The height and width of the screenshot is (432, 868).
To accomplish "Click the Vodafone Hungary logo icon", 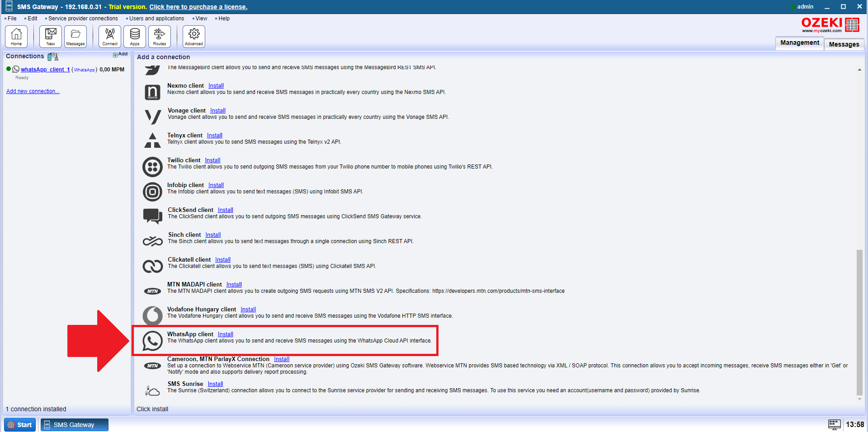I will [x=152, y=316].
